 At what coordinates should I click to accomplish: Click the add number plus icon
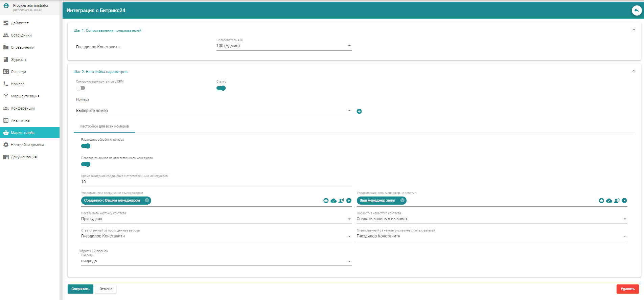359,111
